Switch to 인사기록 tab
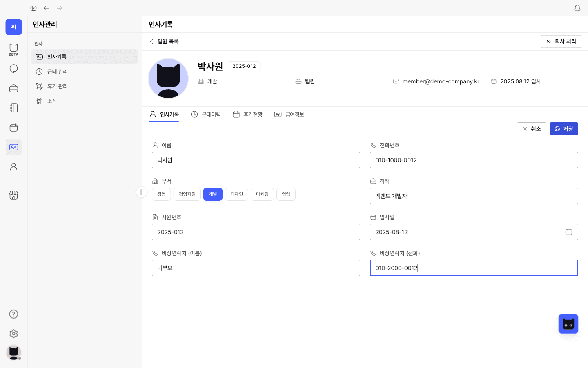Screen dimensions: 588x368 164,114
